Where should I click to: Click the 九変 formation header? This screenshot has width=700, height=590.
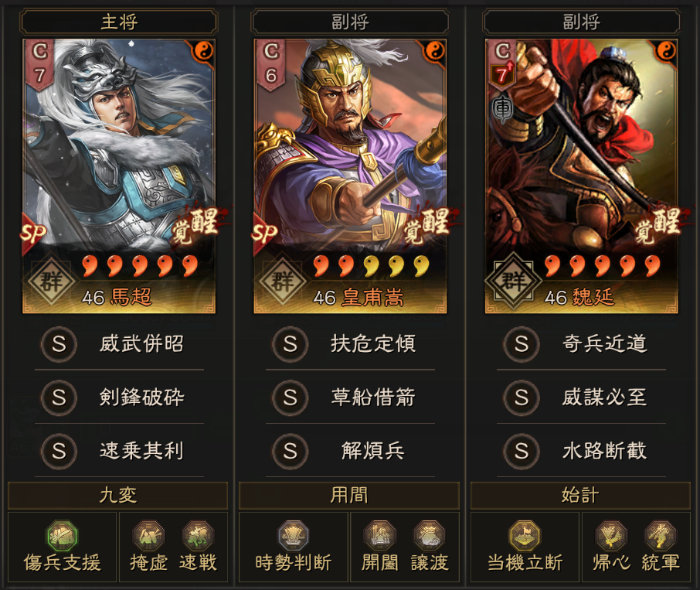click(118, 496)
